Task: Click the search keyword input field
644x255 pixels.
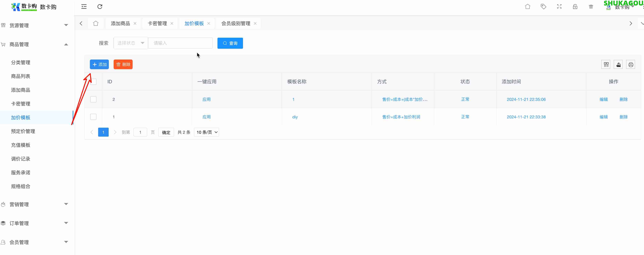Action: pos(180,43)
